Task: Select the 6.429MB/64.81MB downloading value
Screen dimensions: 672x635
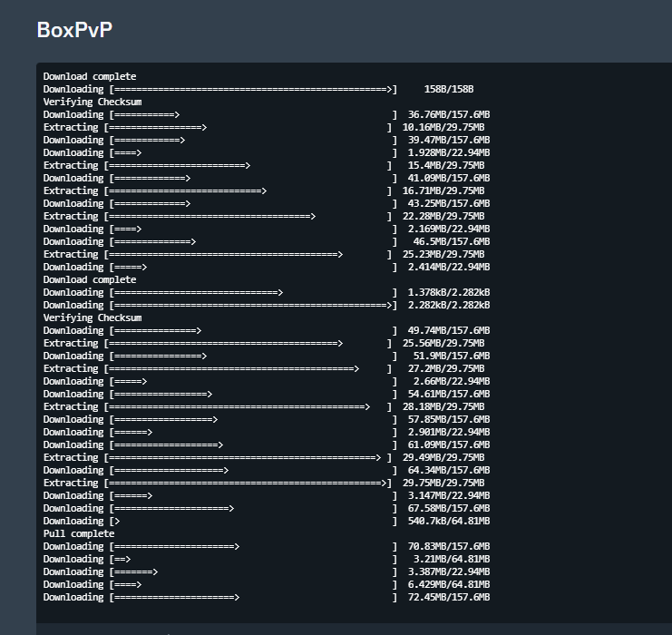Action: (449, 585)
